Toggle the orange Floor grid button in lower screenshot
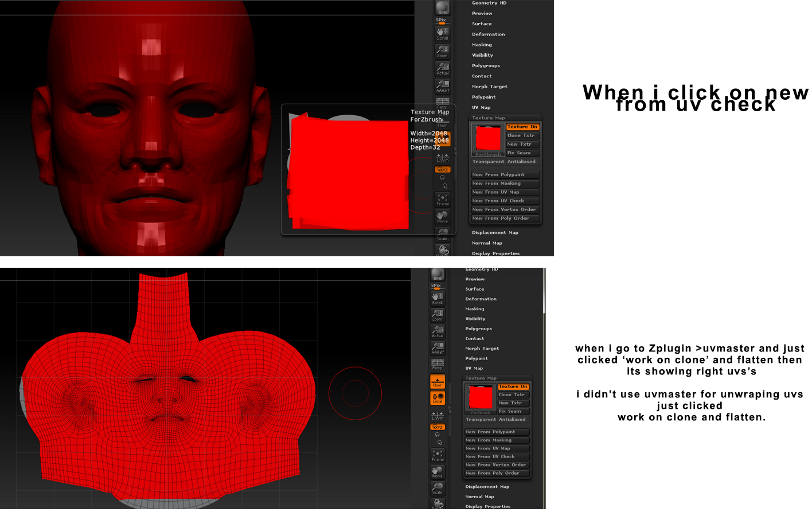This screenshot has width=812, height=516. click(x=438, y=381)
